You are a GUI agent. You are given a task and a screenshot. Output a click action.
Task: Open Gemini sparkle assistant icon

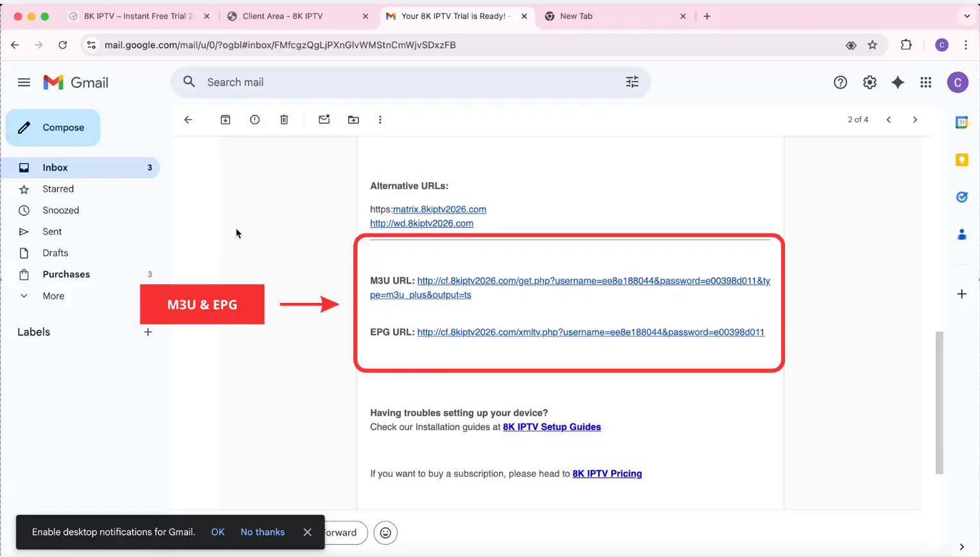click(x=897, y=82)
